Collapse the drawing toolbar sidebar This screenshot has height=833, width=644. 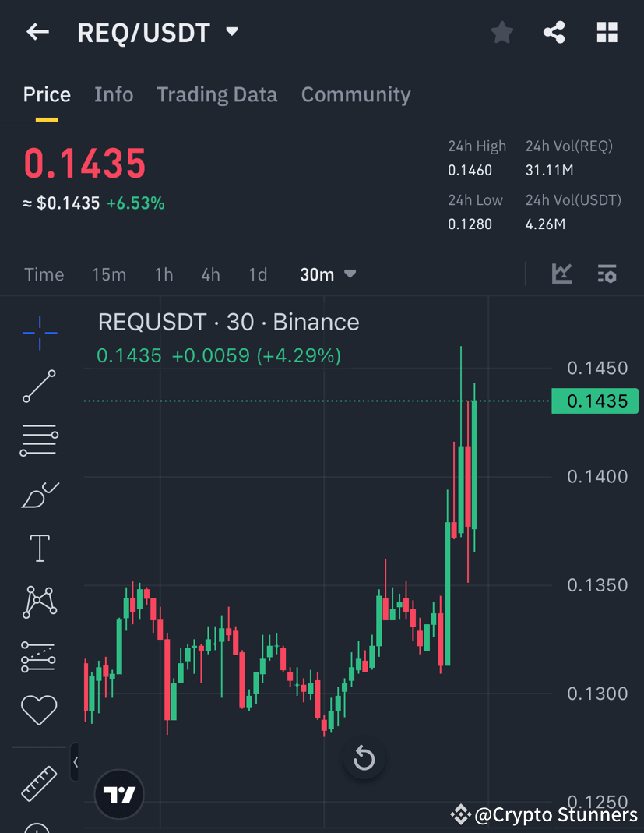pyautogui.click(x=75, y=762)
